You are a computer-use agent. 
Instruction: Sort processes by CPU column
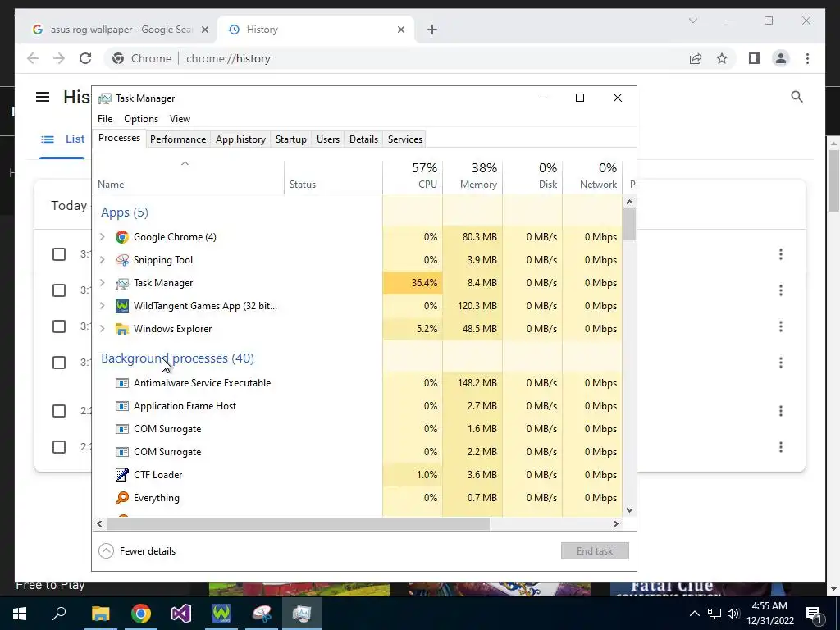click(x=413, y=176)
